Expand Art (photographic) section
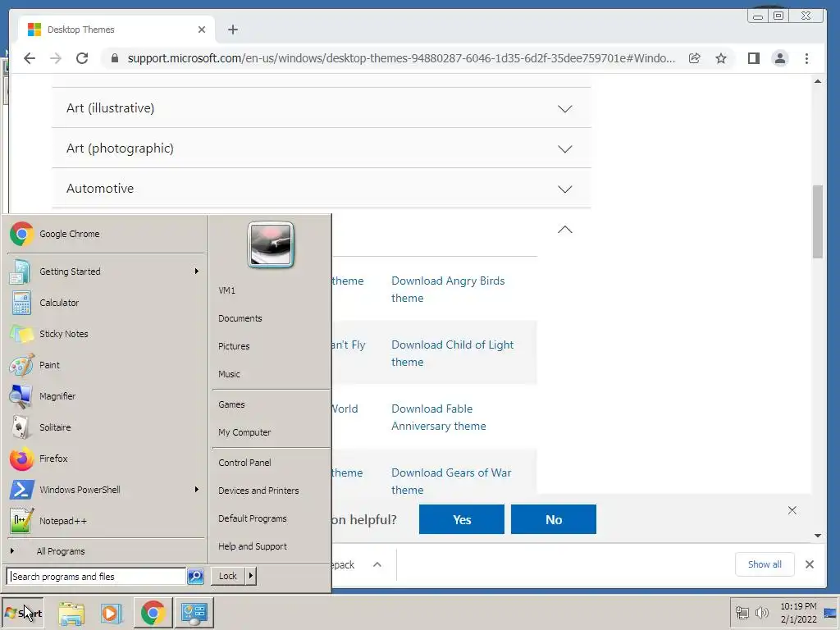Image resolution: width=840 pixels, height=630 pixels. (x=322, y=148)
